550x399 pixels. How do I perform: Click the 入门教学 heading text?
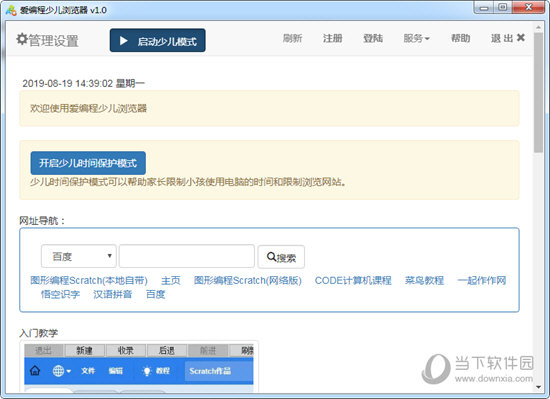39,333
